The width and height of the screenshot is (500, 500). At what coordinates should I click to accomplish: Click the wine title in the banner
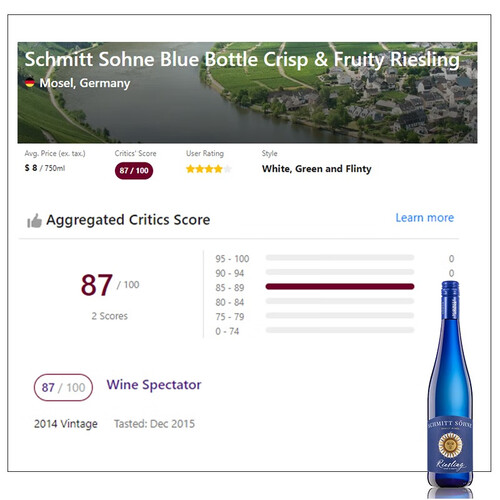click(242, 60)
